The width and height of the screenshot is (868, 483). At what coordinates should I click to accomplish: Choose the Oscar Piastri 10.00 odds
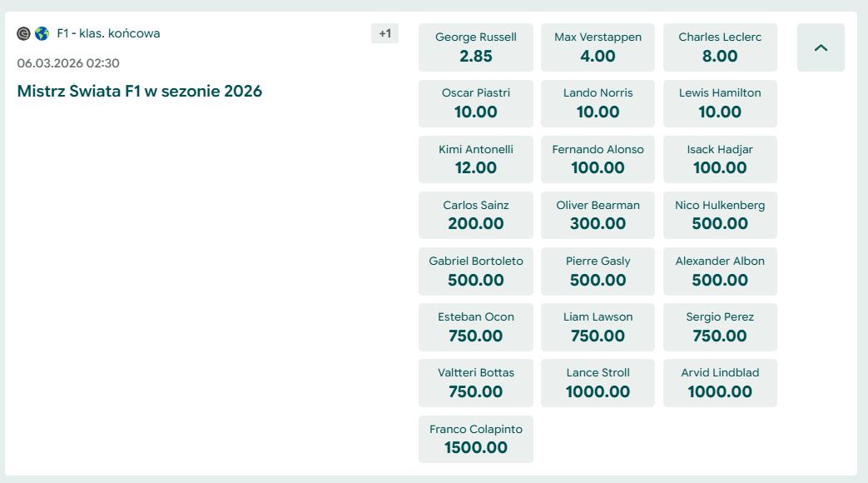click(476, 103)
